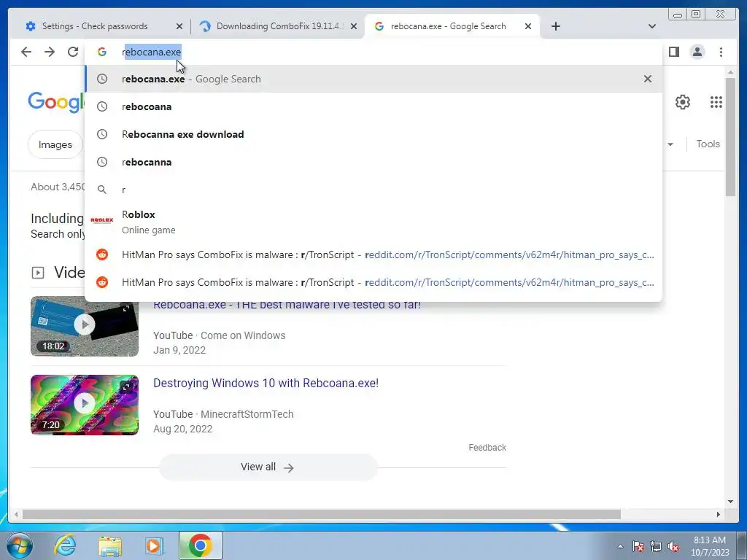Open Action Center flag icon
This screenshot has height=560, width=747.
point(638,546)
